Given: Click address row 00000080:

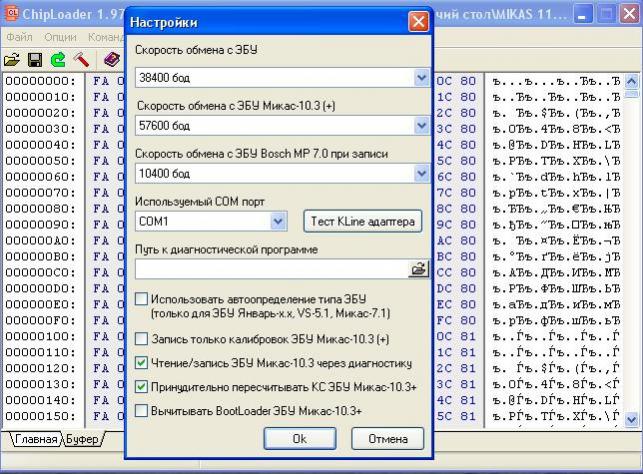Looking at the screenshot, I should point(41,209).
